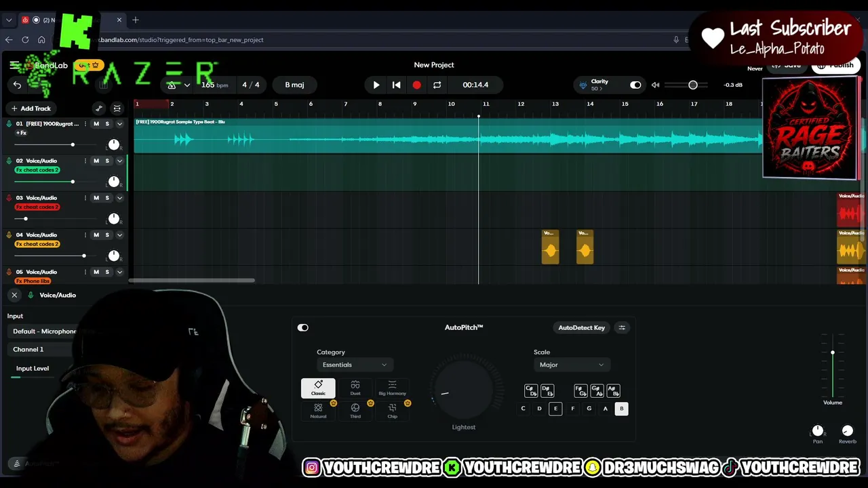Solo track 01 1900Rugrat

[107, 124]
